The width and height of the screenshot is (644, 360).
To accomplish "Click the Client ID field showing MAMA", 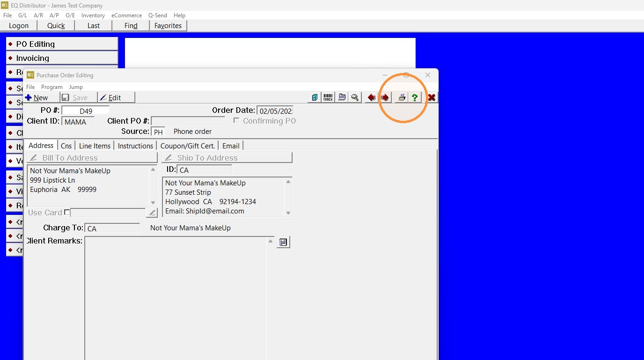I will 78,122.
